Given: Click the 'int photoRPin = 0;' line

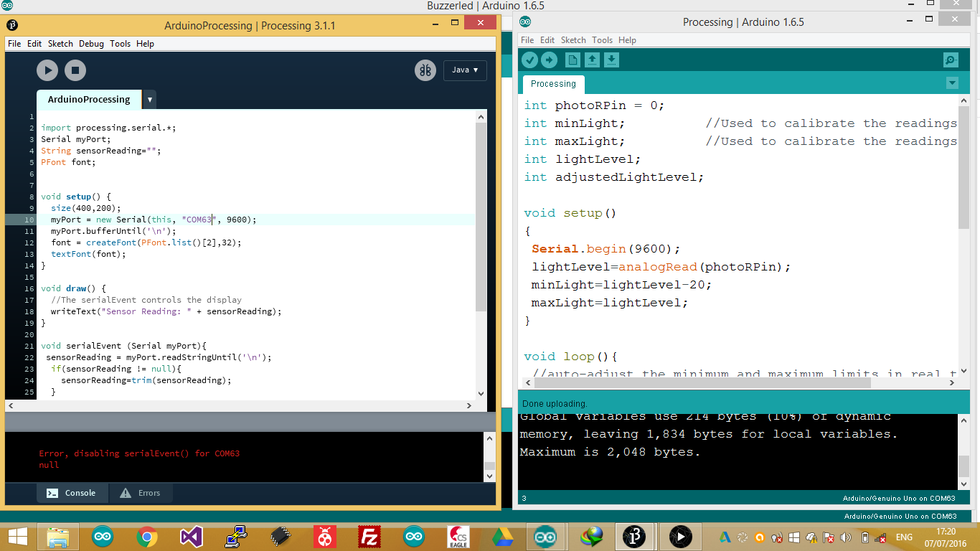Looking at the screenshot, I should 594,105.
